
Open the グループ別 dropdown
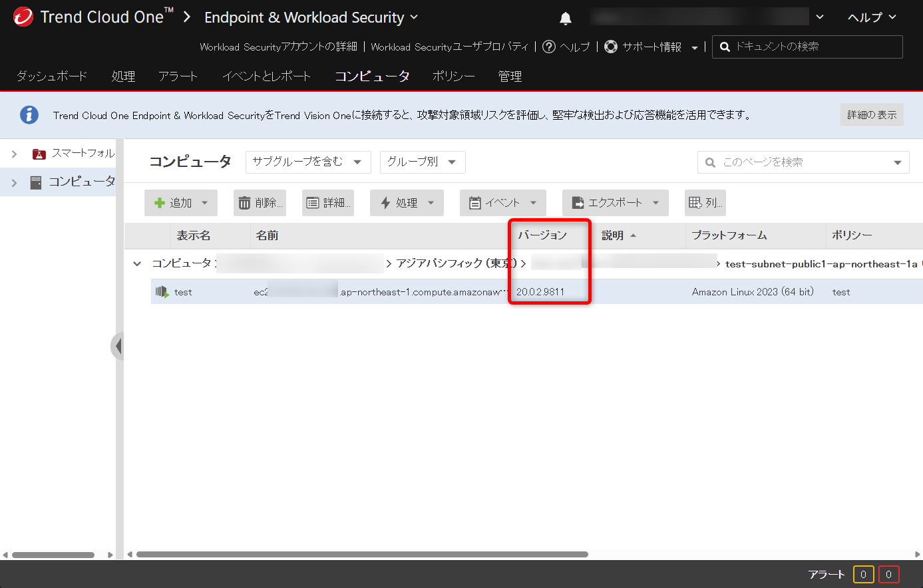423,162
